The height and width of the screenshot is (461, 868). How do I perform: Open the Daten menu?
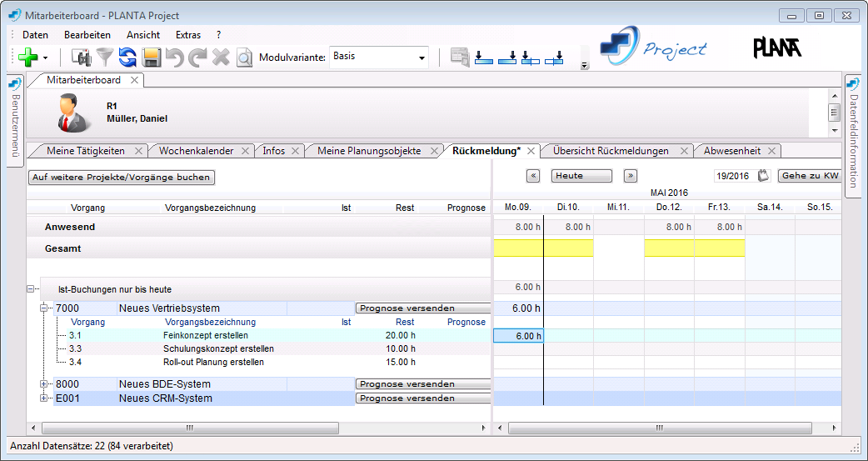(36, 35)
